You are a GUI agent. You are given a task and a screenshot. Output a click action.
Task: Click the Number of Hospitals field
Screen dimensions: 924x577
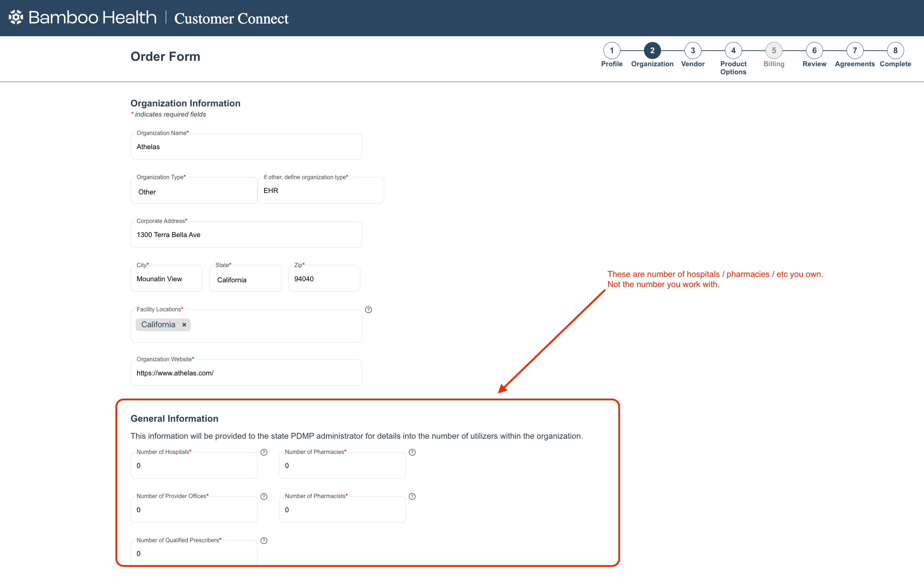click(x=194, y=466)
